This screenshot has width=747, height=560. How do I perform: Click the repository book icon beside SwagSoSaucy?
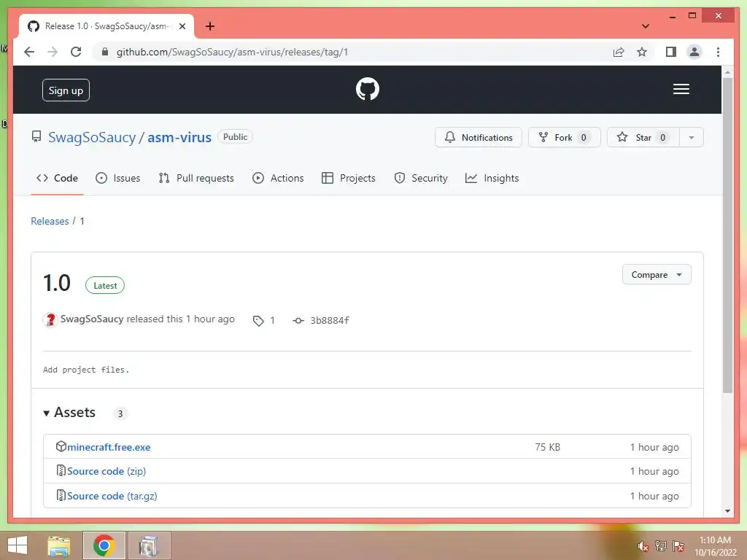(x=36, y=136)
